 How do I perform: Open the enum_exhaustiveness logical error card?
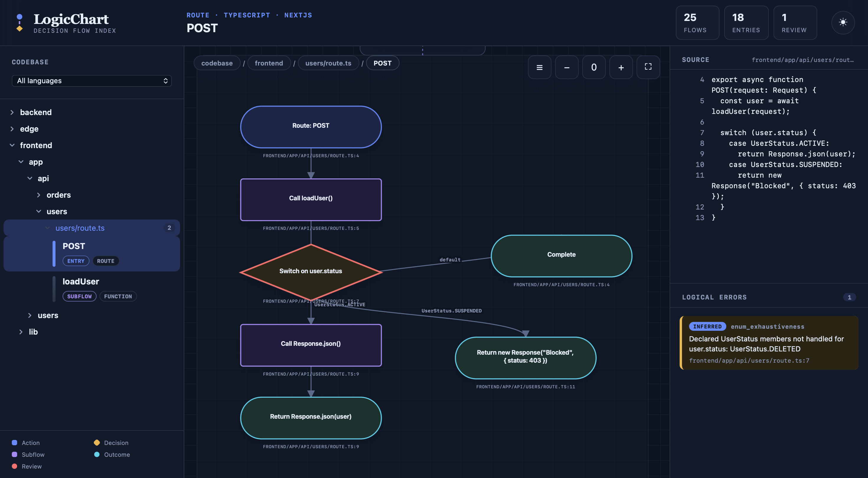[769, 343]
